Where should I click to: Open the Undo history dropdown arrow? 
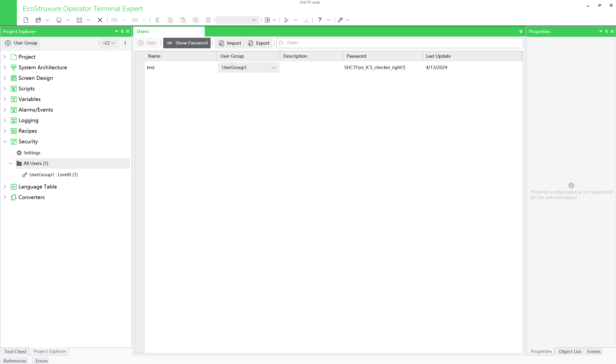pyautogui.click(x=123, y=20)
